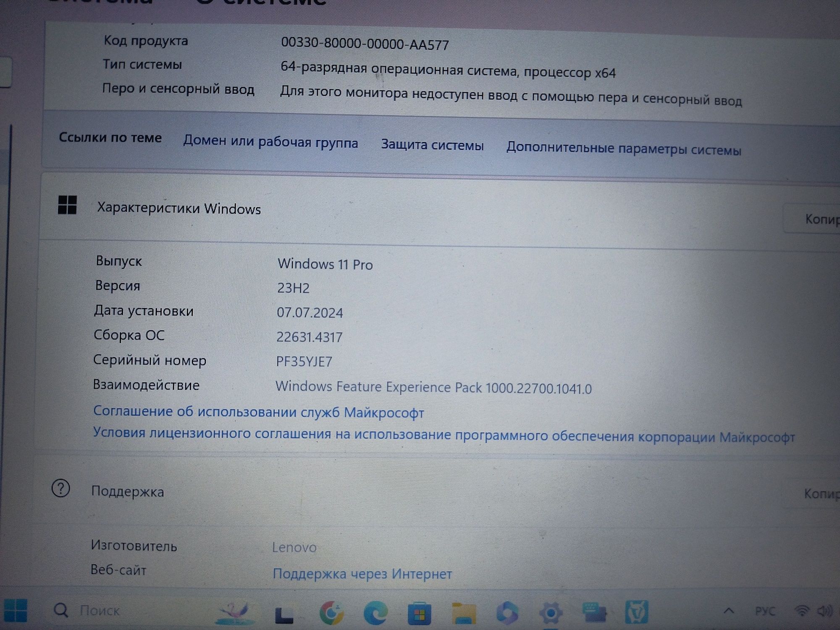Select serial number PF35YJE7
Screen dimensions: 840x630
click(x=304, y=361)
